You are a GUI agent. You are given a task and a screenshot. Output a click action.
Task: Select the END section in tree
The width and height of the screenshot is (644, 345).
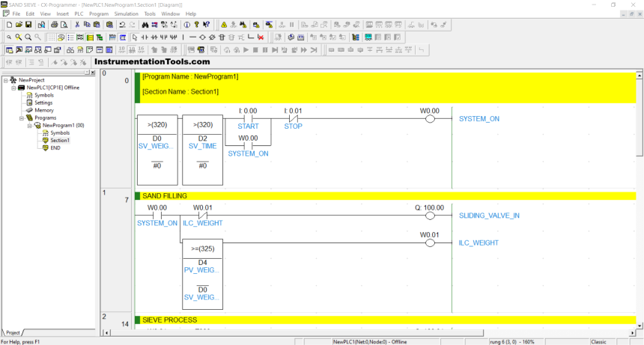(x=55, y=147)
